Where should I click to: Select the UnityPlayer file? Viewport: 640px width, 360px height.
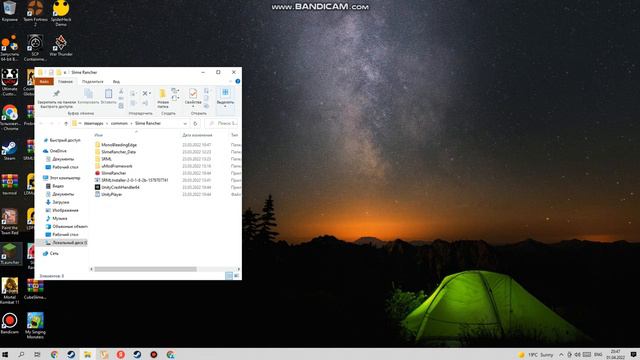(x=111, y=194)
